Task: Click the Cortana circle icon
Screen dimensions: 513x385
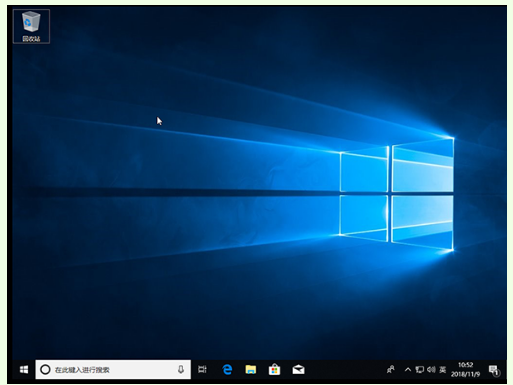Action: click(45, 369)
